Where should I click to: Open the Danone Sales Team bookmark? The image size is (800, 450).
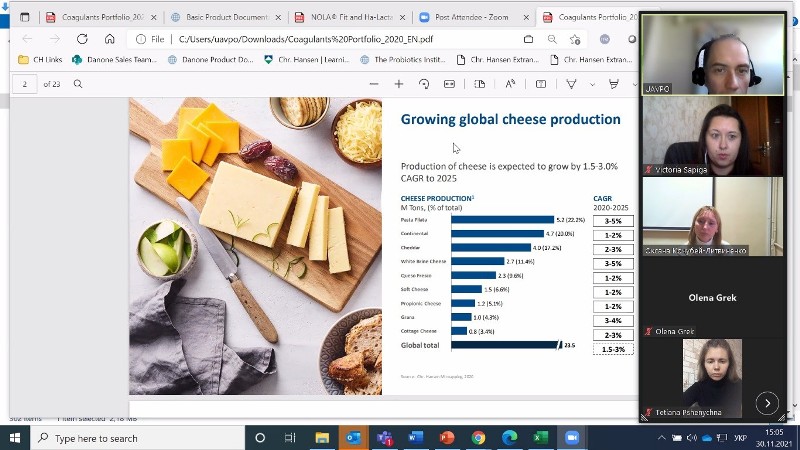coord(115,60)
